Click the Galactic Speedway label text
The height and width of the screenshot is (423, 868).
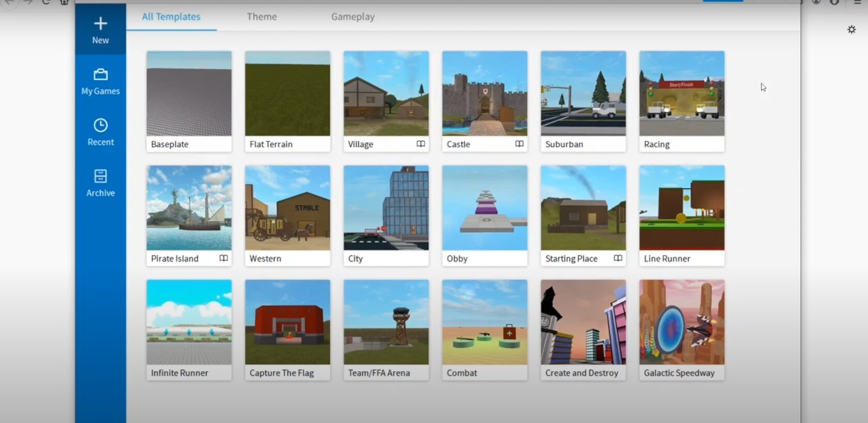(679, 373)
